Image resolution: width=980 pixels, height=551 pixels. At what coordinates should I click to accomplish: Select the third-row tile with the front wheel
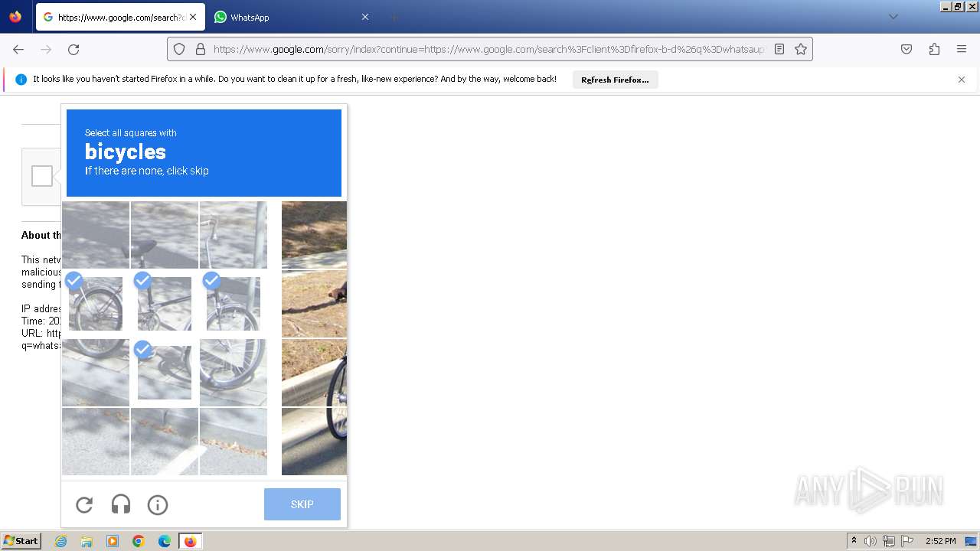point(234,373)
